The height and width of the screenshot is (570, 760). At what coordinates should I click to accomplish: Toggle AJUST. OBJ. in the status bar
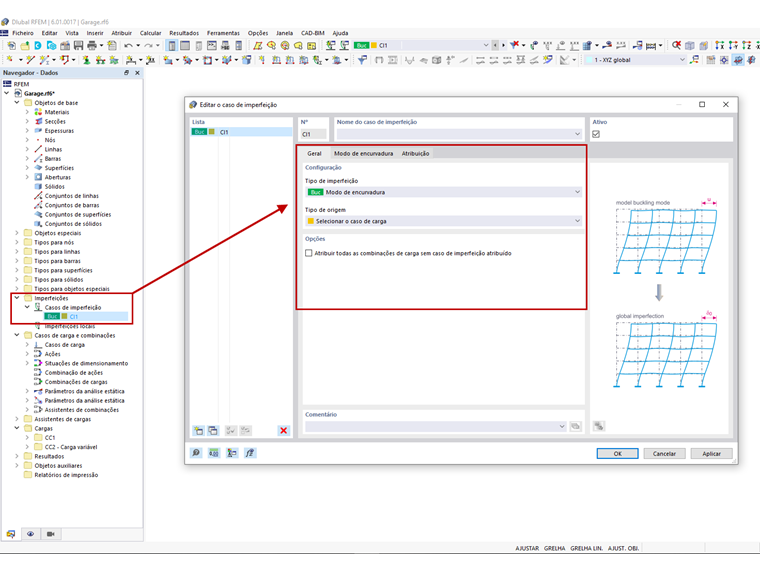pyautogui.click(x=623, y=548)
